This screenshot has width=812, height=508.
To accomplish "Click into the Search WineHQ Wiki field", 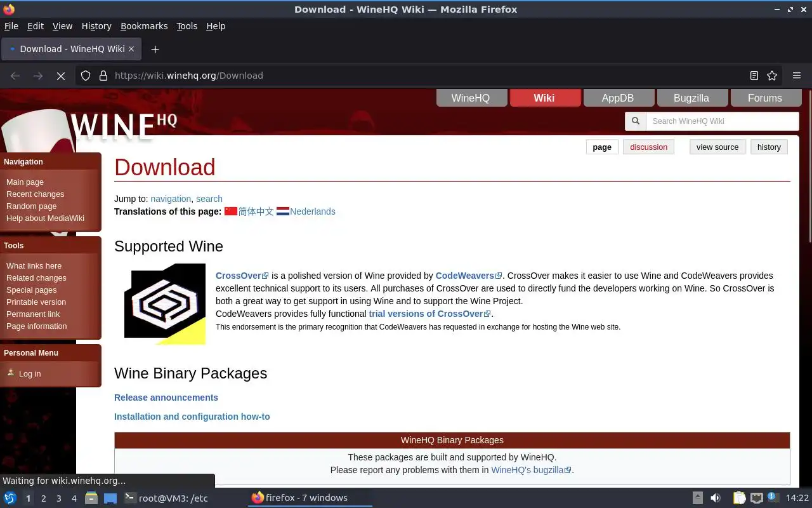I will pos(722,121).
